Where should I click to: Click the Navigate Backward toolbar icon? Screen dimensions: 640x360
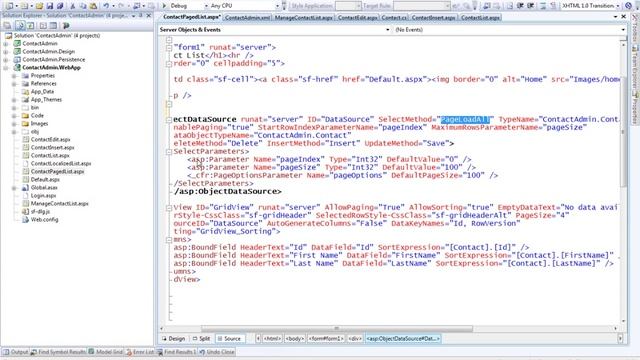point(136,6)
